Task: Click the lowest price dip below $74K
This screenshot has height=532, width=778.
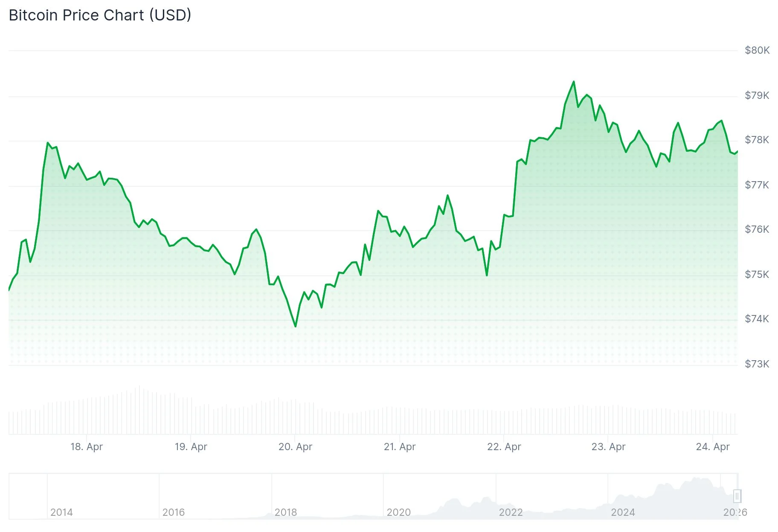Action: pyautogui.click(x=296, y=327)
